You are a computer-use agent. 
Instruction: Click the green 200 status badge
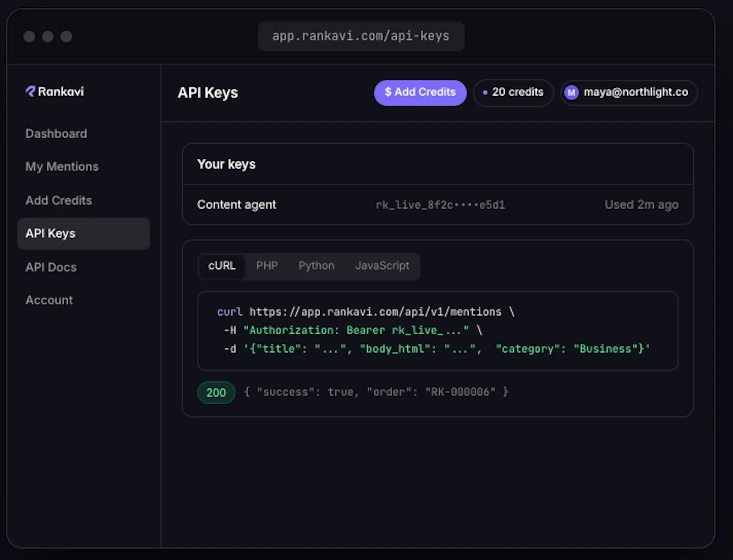(x=216, y=393)
